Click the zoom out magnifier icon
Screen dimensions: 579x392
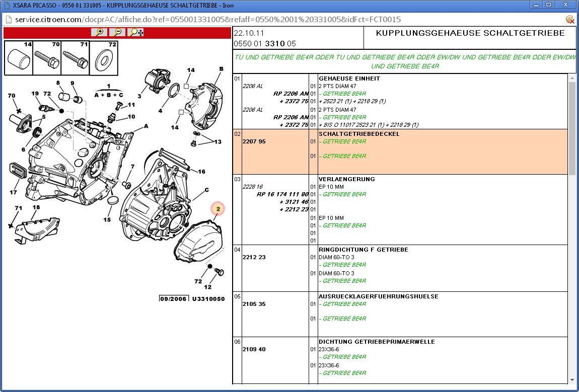click(x=117, y=33)
